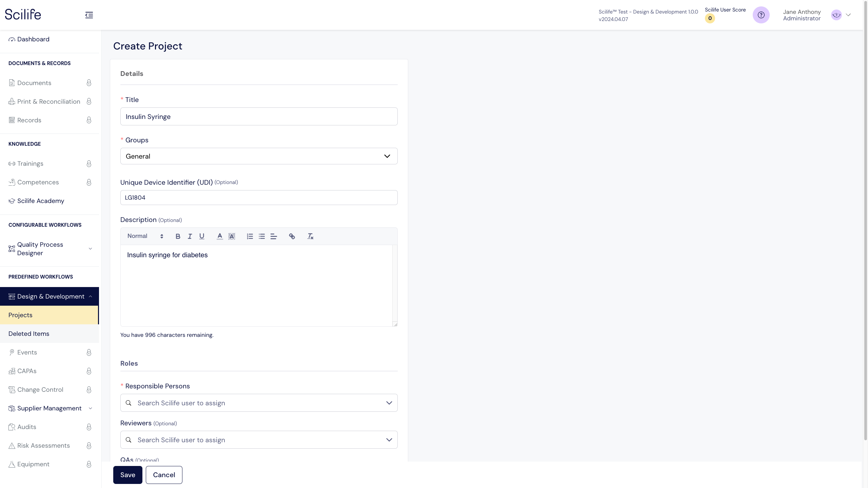Toggle Italic text formatting

(x=190, y=236)
